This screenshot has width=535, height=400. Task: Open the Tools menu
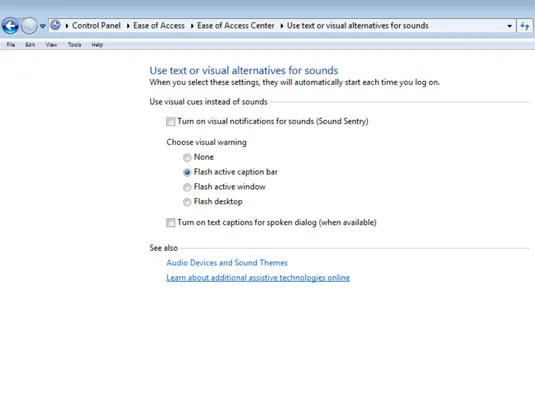(x=74, y=45)
